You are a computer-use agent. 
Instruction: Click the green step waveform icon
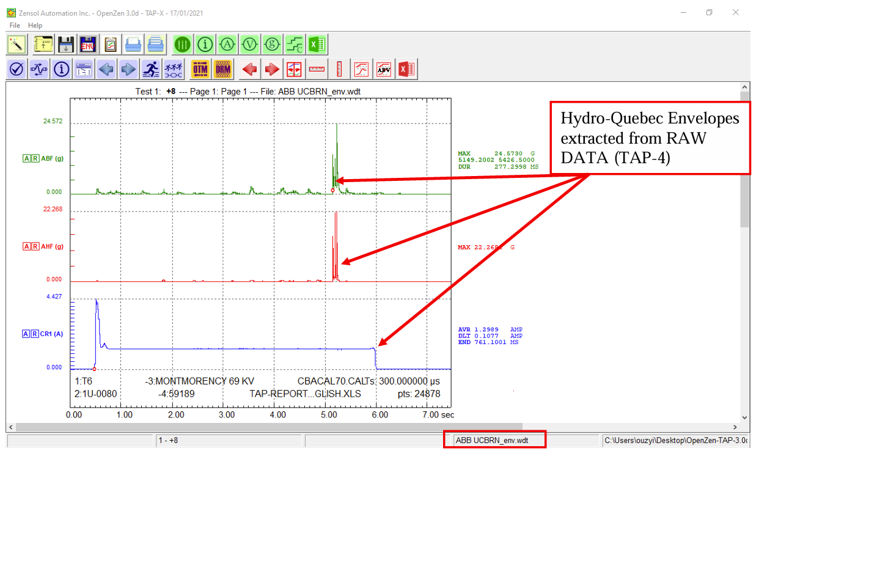(295, 45)
